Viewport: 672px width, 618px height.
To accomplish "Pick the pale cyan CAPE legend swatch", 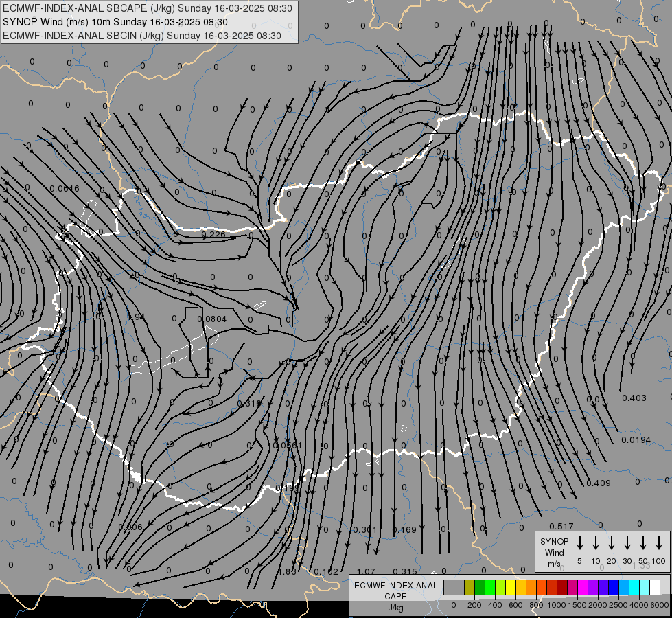I will point(645,587).
